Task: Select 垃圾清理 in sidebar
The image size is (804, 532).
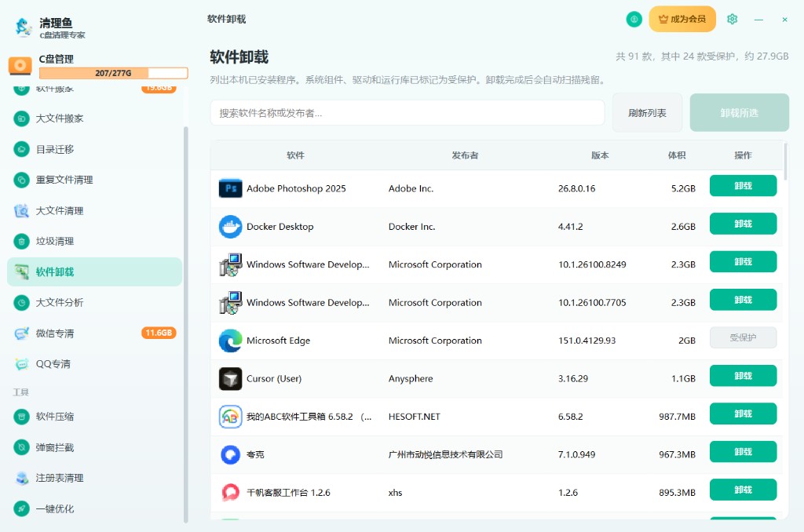Action: click(x=95, y=241)
